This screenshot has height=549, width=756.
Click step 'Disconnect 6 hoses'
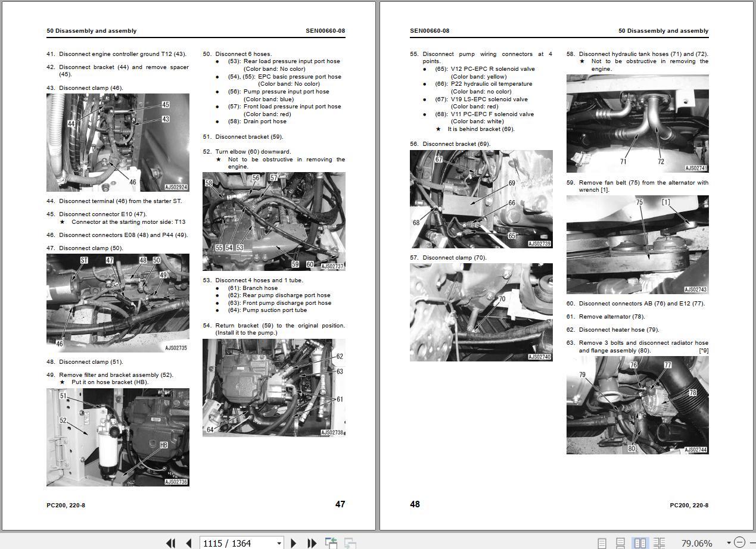tap(243, 54)
